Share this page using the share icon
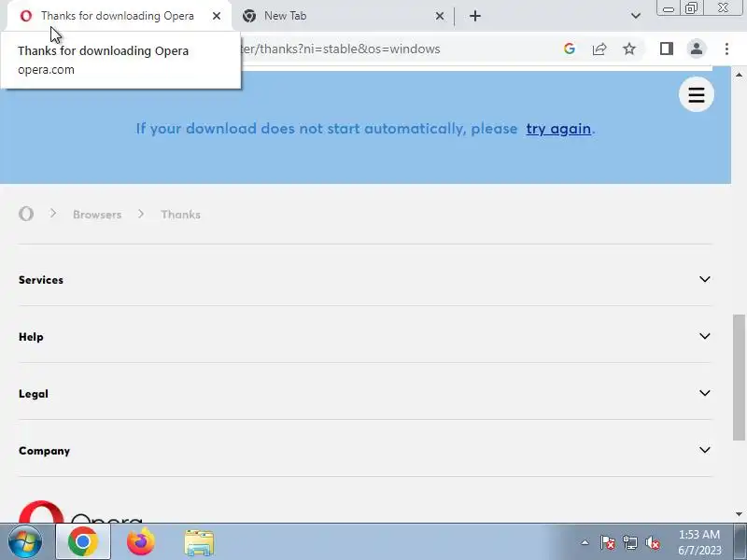The height and width of the screenshot is (560, 747). point(599,49)
